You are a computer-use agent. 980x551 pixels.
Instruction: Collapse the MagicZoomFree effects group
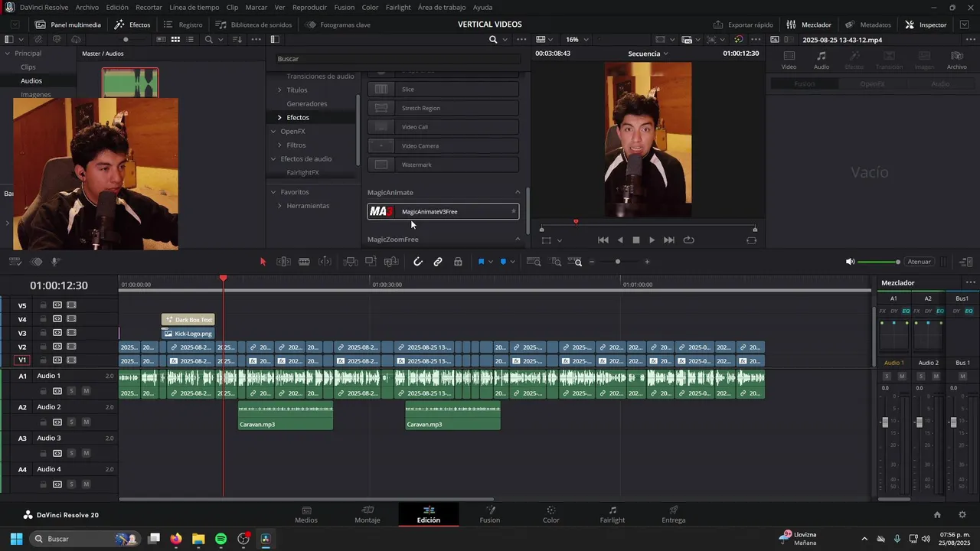coord(518,240)
